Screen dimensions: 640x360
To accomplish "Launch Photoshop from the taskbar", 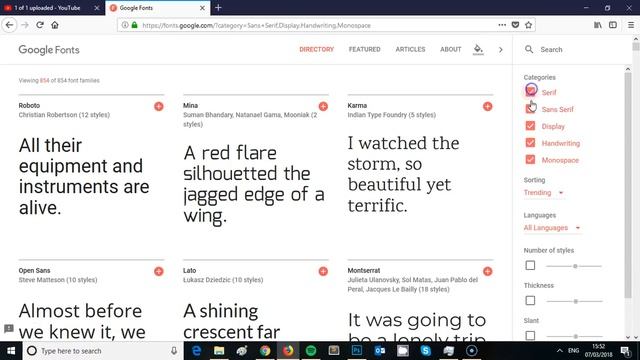I will point(357,351).
